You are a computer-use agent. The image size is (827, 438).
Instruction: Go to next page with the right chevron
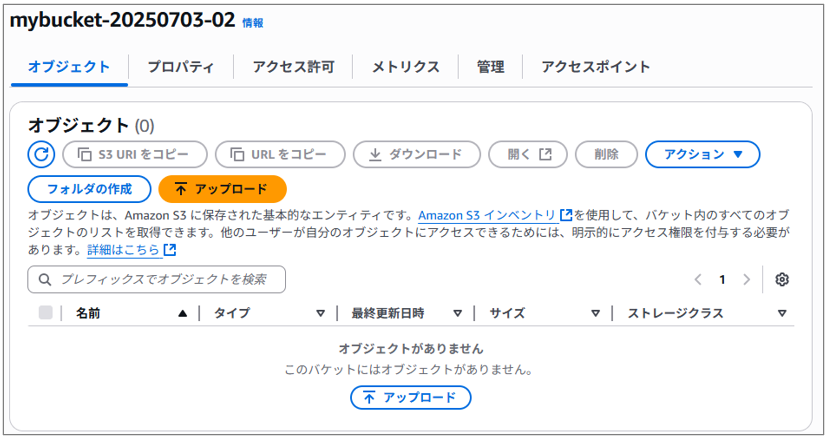click(746, 279)
